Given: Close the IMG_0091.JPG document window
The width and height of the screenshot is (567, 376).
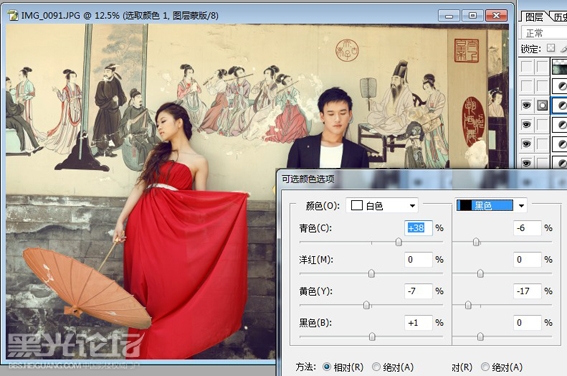Looking at the screenshot, I should click(x=496, y=16).
